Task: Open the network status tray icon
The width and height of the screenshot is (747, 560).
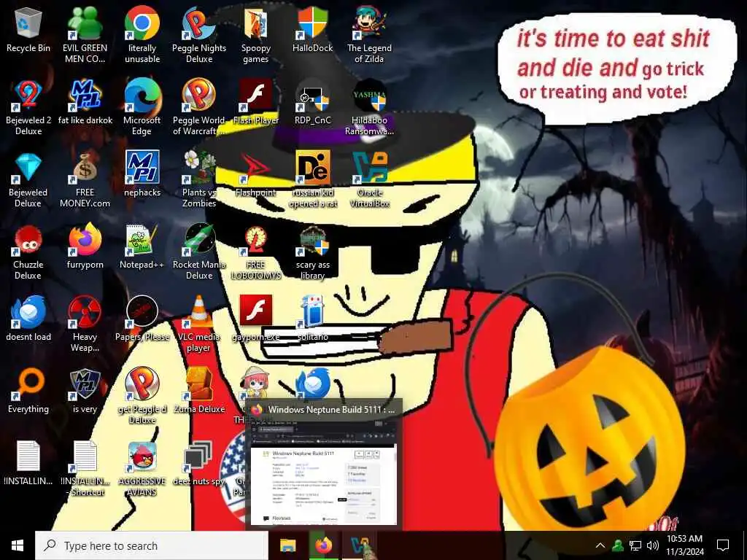Action: pyautogui.click(x=635, y=545)
